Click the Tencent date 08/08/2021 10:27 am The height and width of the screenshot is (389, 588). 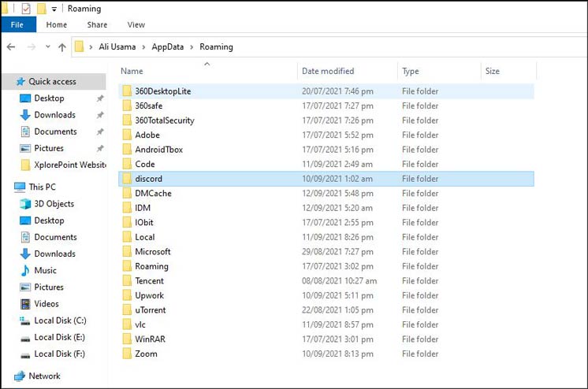click(340, 281)
